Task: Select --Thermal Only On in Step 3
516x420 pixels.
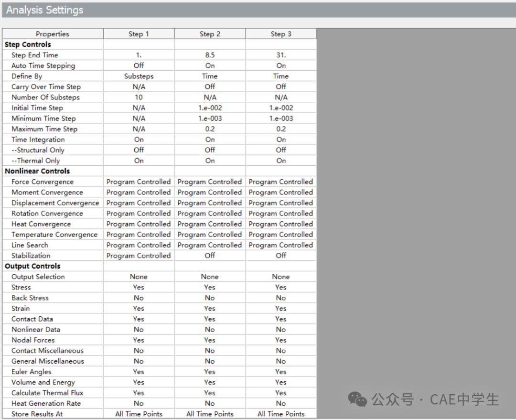Action: point(281,161)
